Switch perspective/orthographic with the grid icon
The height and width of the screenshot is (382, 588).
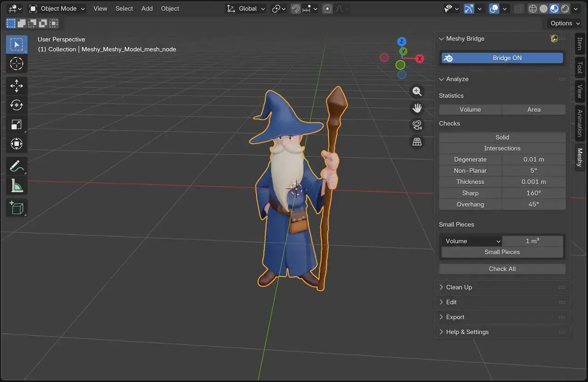click(x=417, y=142)
